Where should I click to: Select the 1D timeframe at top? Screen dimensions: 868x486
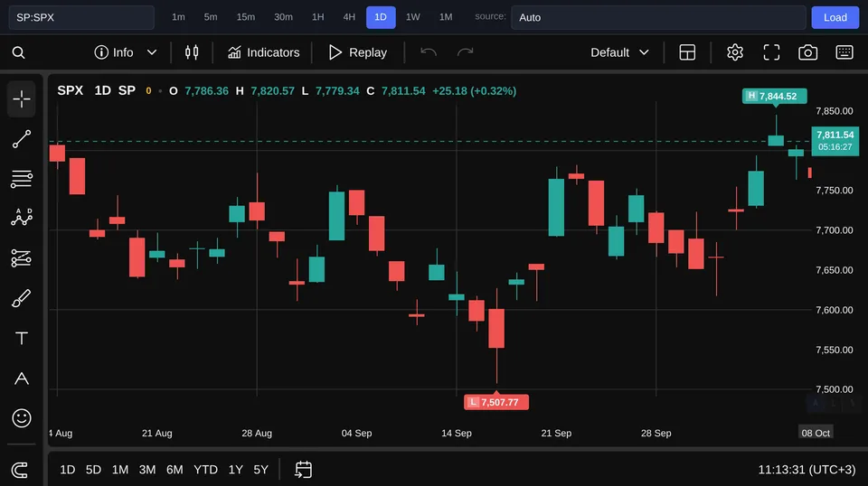point(381,17)
